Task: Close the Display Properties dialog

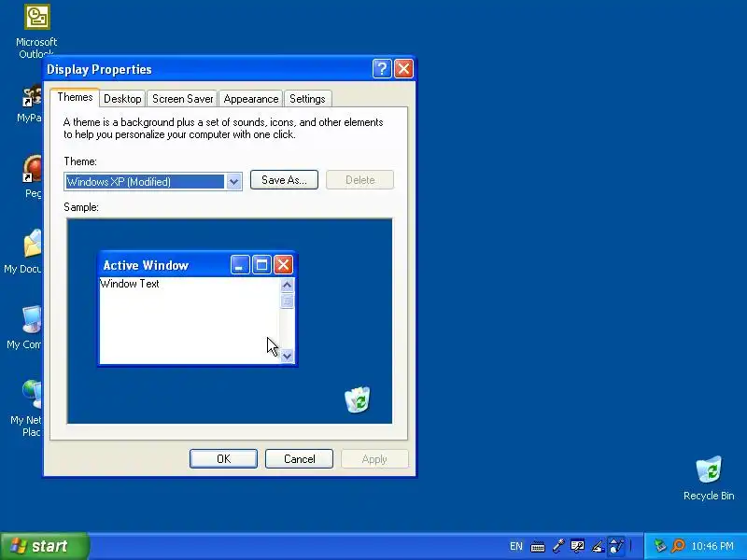Action: [403, 69]
